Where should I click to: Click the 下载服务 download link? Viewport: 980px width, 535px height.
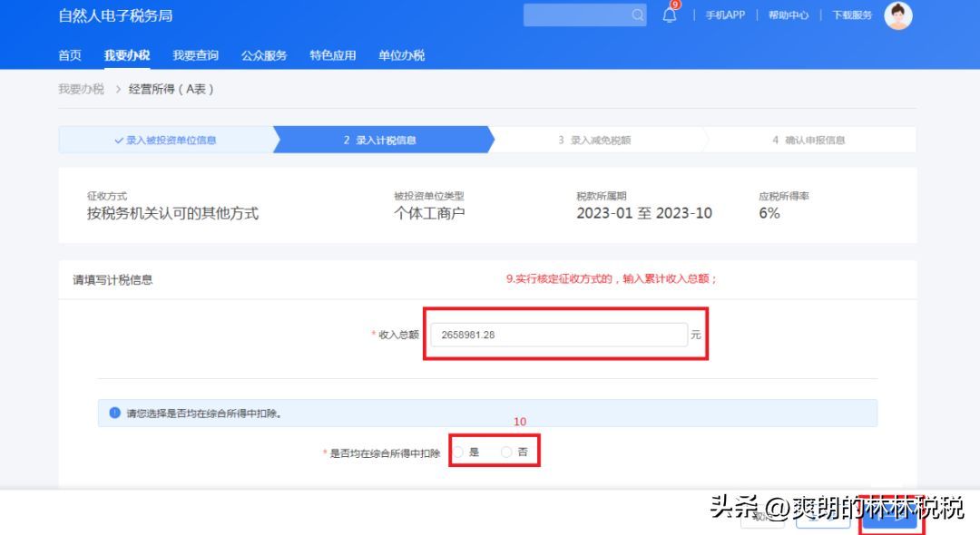[851, 15]
